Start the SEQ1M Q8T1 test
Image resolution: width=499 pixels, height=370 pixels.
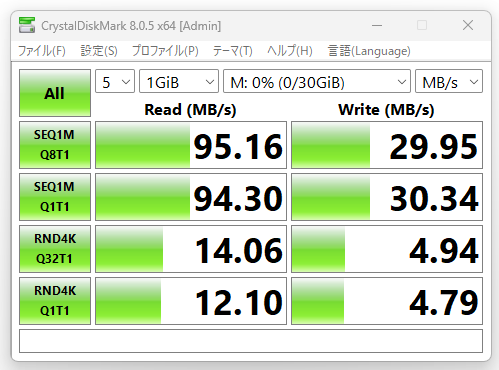pos(55,145)
